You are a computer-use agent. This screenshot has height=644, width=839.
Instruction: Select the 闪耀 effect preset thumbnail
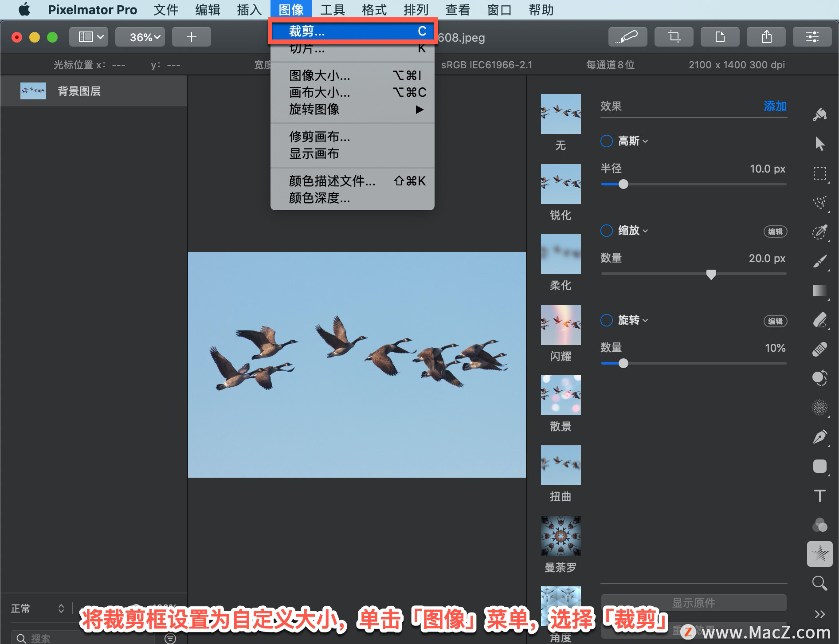[x=561, y=325]
